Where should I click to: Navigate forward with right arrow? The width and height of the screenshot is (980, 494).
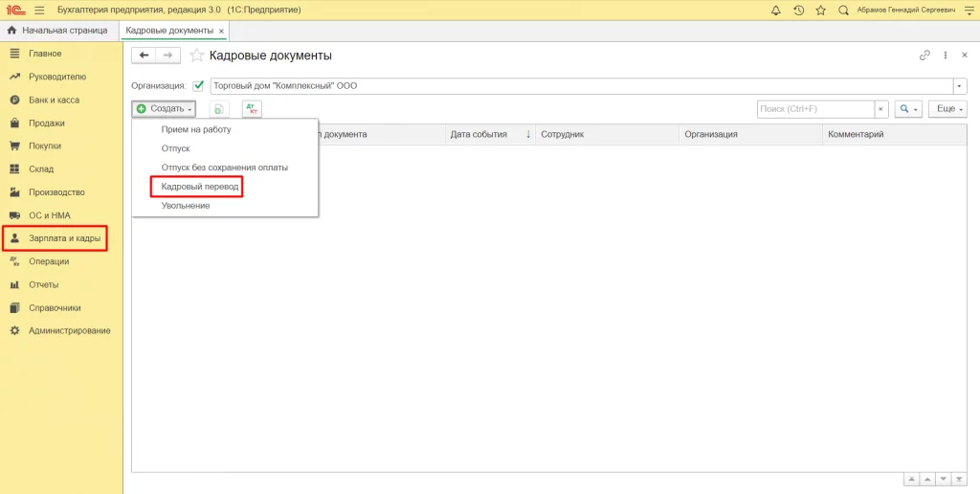pyautogui.click(x=168, y=56)
